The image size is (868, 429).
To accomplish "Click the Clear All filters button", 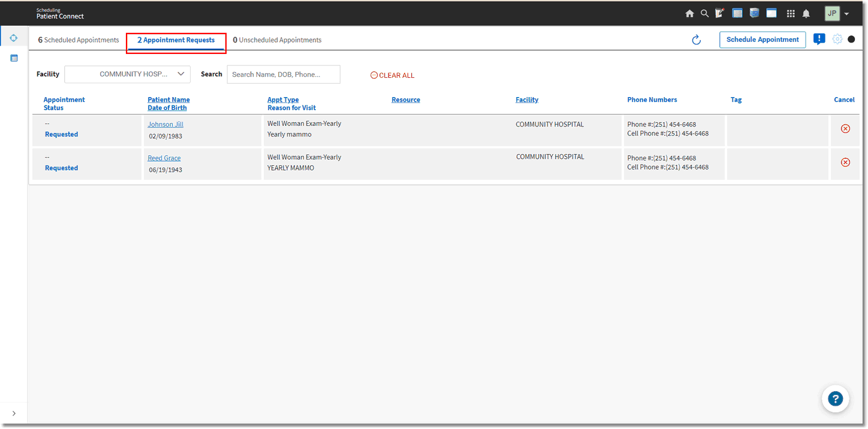I will pyautogui.click(x=393, y=75).
